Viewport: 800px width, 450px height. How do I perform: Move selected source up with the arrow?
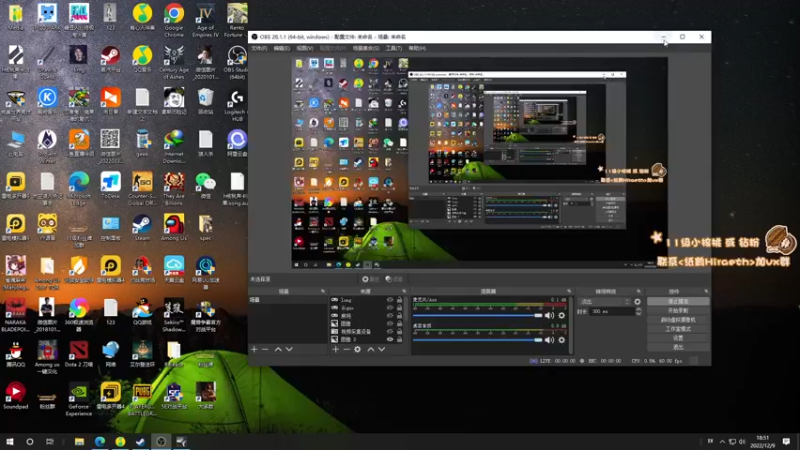pyautogui.click(x=371, y=349)
